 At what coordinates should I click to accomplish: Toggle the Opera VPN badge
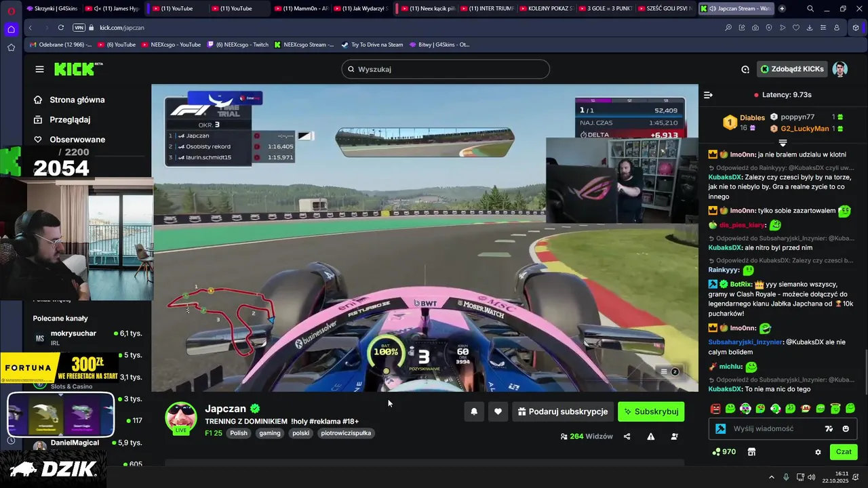(x=79, y=28)
